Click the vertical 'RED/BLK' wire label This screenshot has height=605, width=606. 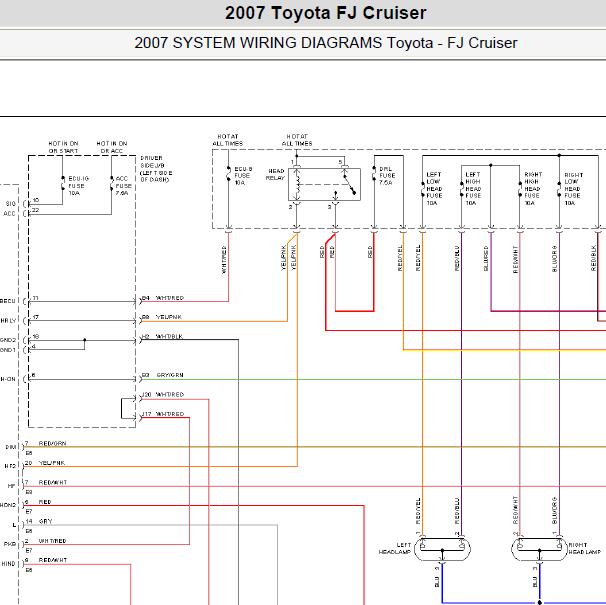(593, 258)
